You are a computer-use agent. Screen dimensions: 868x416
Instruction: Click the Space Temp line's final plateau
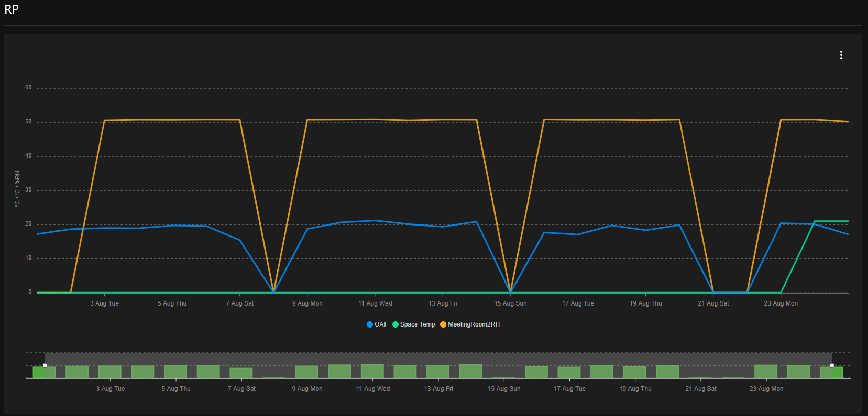832,221
